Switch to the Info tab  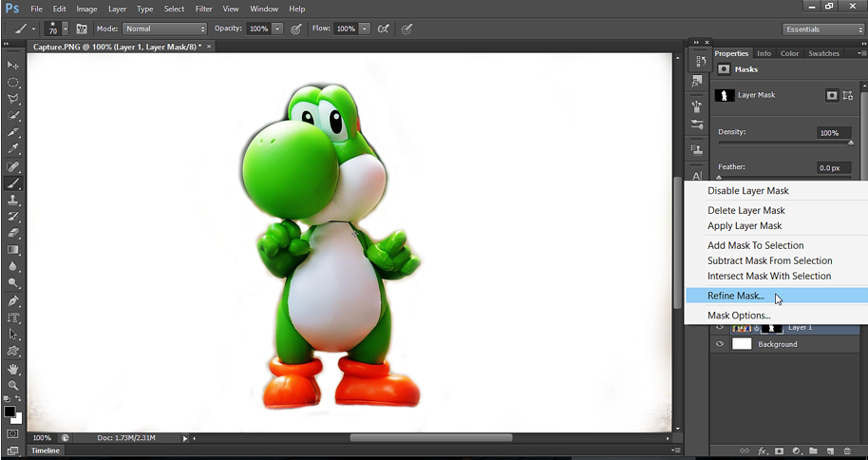coord(764,54)
